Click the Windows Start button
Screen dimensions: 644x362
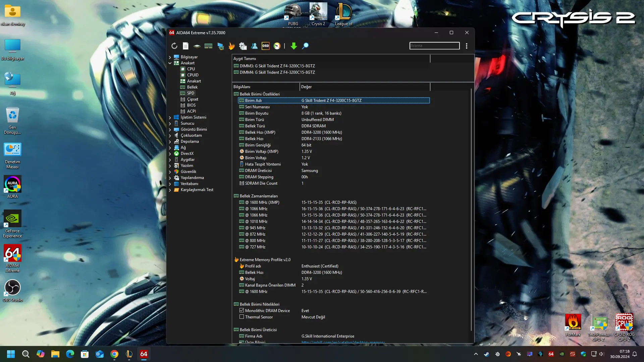(x=11, y=354)
